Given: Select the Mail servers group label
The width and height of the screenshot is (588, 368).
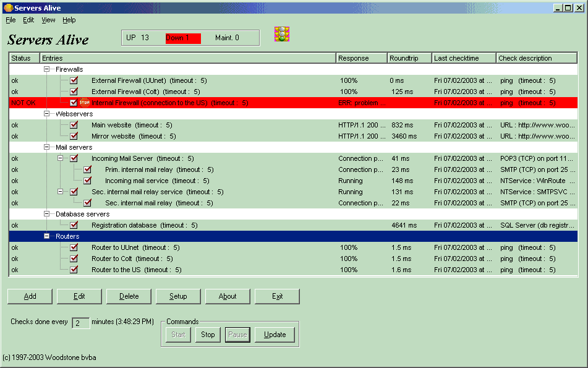Looking at the screenshot, I should coord(74,147).
